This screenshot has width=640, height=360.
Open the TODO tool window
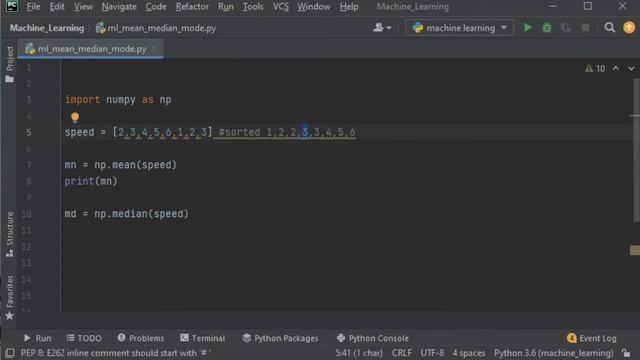[84, 338]
